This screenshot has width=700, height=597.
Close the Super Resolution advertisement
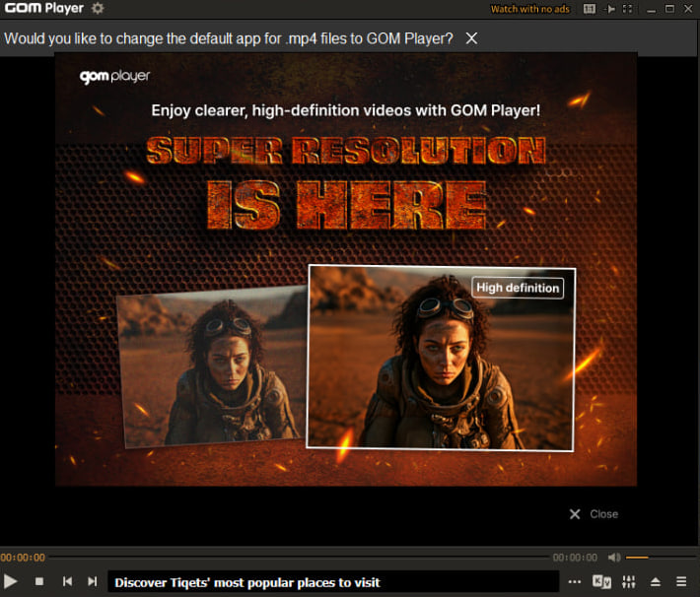tap(594, 514)
